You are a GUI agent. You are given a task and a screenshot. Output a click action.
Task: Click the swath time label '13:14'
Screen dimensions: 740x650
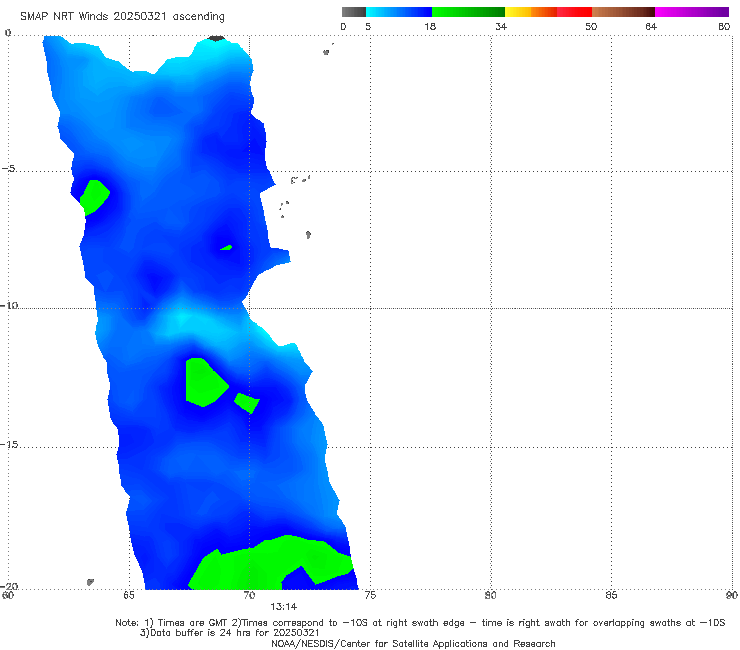click(x=284, y=607)
